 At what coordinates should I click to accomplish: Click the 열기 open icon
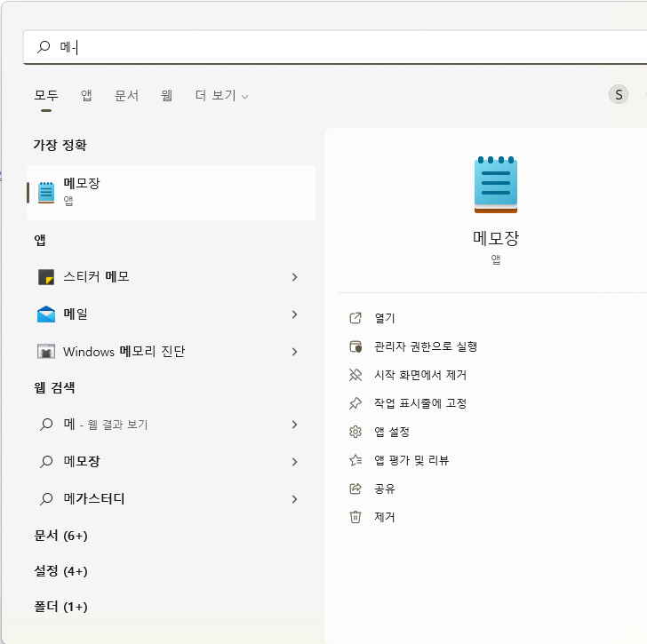pos(355,318)
